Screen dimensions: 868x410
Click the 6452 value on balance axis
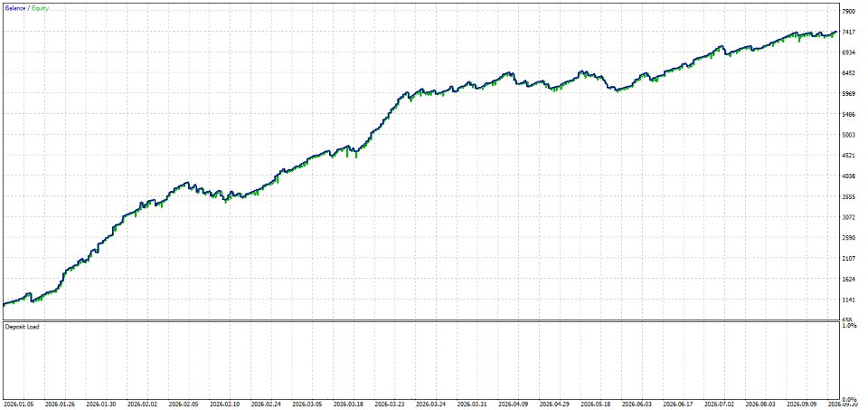tap(848, 73)
